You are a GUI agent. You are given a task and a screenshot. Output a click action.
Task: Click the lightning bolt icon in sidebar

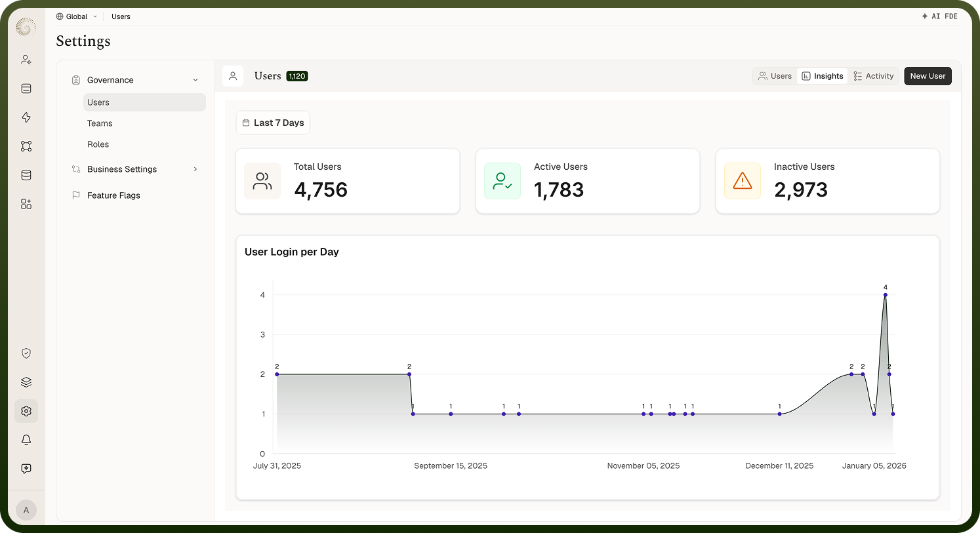click(x=26, y=117)
